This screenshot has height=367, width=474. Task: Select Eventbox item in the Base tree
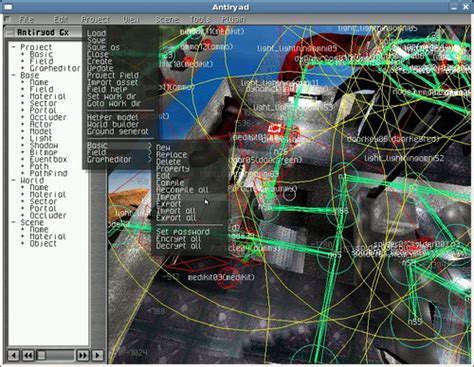click(x=48, y=159)
